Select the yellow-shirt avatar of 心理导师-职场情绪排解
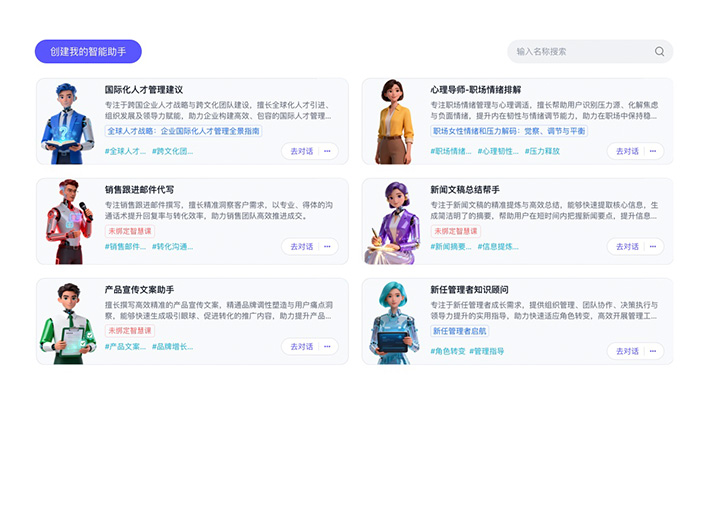707x530 pixels. (x=395, y=122)
